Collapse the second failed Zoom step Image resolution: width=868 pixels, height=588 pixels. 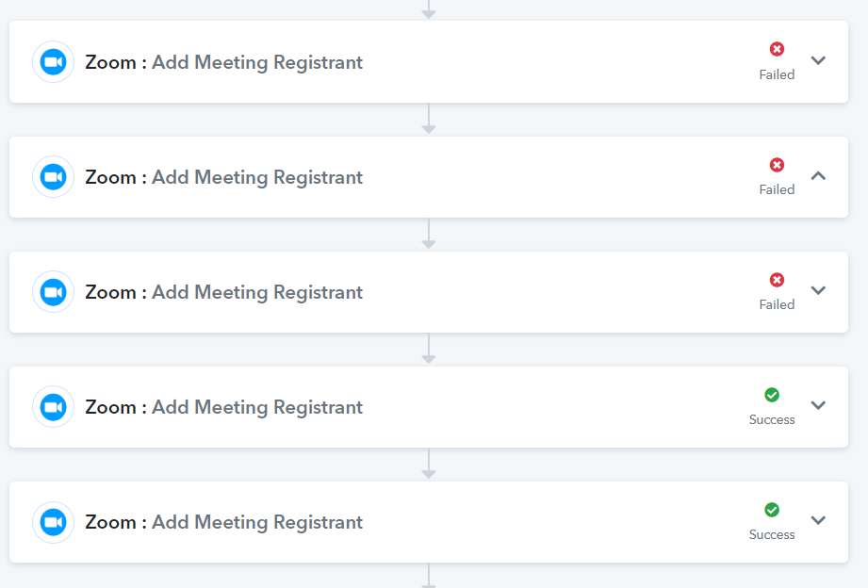pyautogui.click(x=818, y=176)
